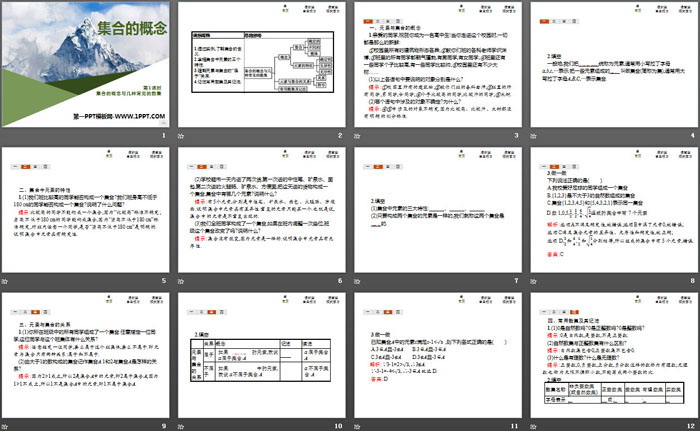The width and height of the screenshot is (700, 431).
Task: Click the transition star icon under slide 3
Action: (x=359, y=137)
